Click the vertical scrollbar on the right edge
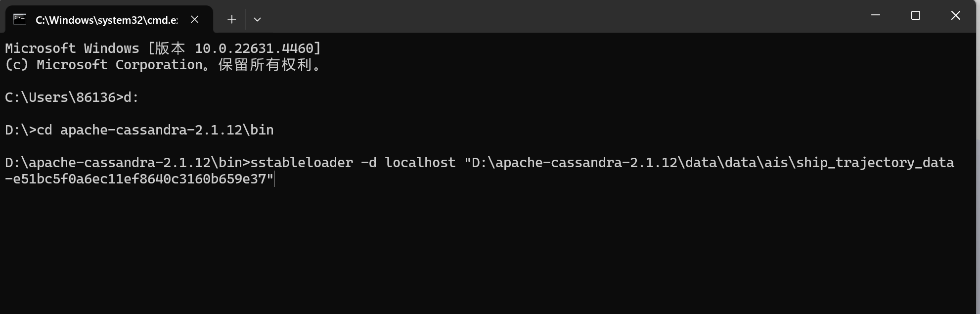Viewport: 980px width, 314px height. (x=977, y=173)
